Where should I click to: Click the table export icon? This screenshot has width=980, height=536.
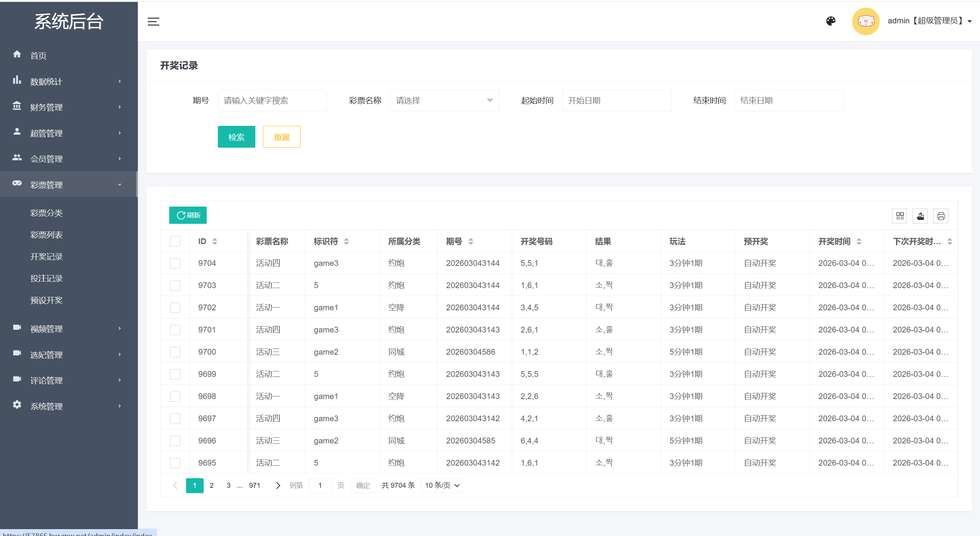pos(920,216)
